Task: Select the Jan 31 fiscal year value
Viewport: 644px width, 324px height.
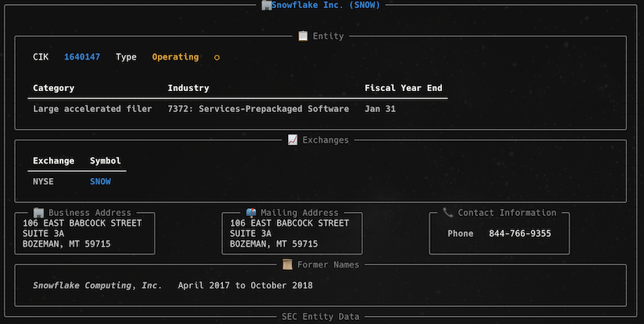Action: tap(380, 109)
